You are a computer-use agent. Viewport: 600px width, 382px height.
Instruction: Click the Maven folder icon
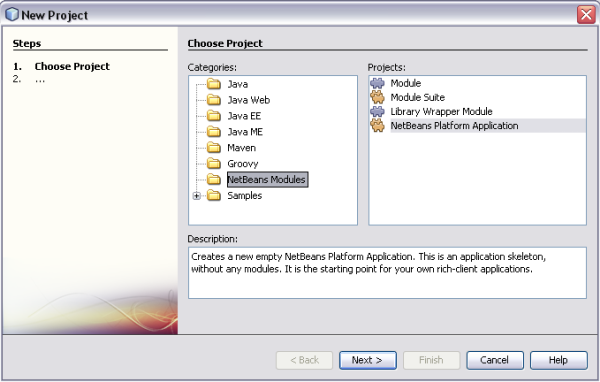(x=214, y=147)
